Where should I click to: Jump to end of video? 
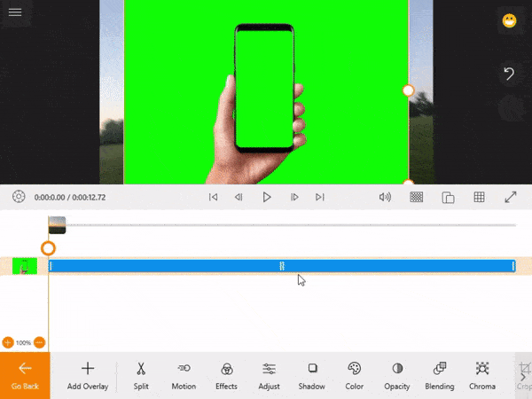(x=319, y=197)
